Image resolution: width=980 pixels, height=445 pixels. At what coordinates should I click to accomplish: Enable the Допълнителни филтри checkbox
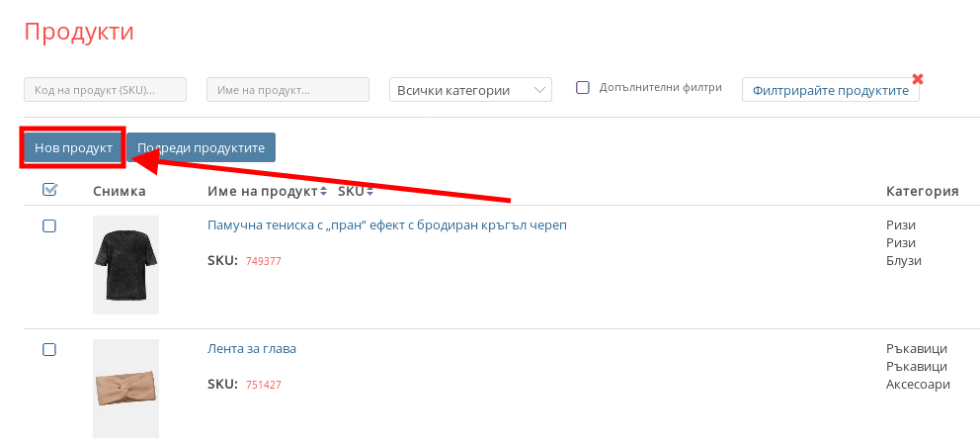(583, 87)
